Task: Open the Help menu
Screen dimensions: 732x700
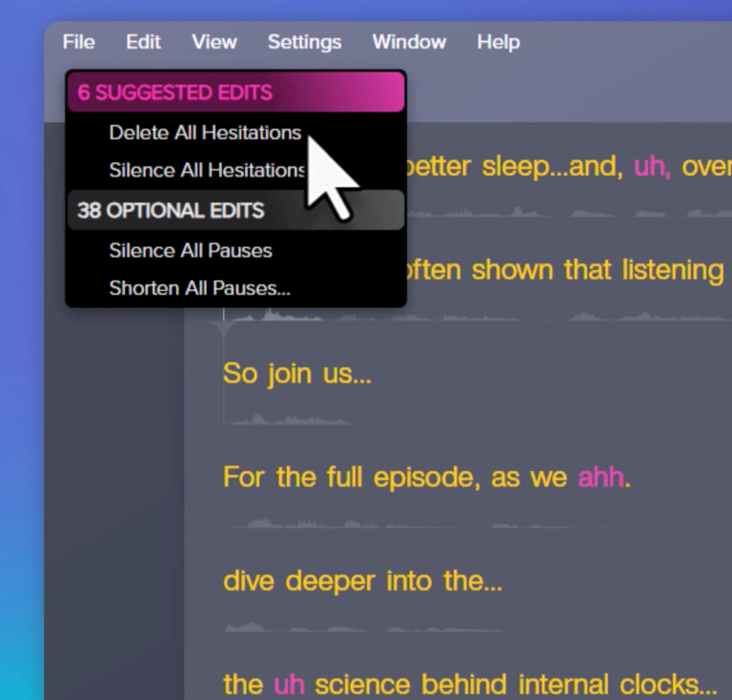Action: [x=498, y=43]
